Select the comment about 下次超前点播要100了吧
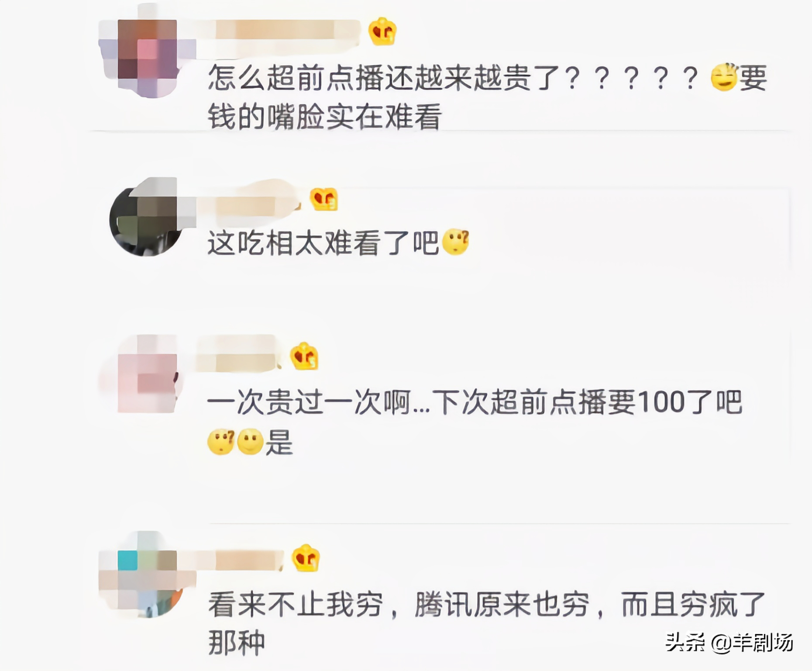 475,422
